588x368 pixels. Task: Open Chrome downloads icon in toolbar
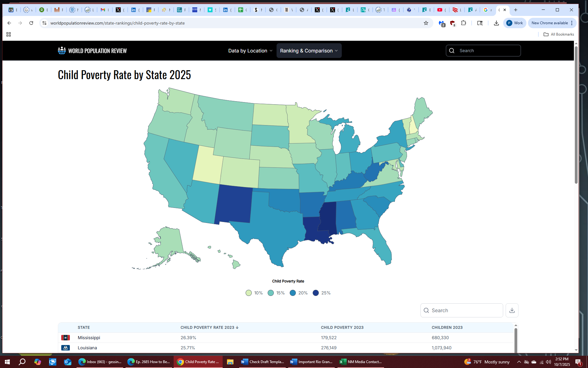click(x=496, y=23)
